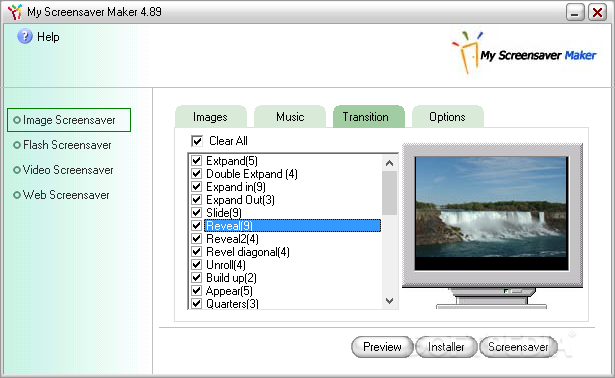615x378 pixels.
Task: Uncheck the Build up(2) checkbox
Action: pos(197,278)
